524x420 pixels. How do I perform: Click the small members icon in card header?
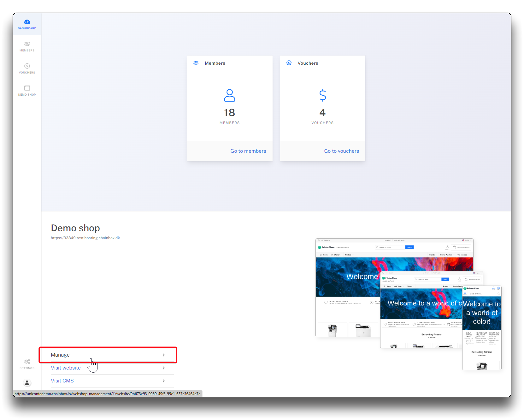pyautogui.click(x=196, y=63)
